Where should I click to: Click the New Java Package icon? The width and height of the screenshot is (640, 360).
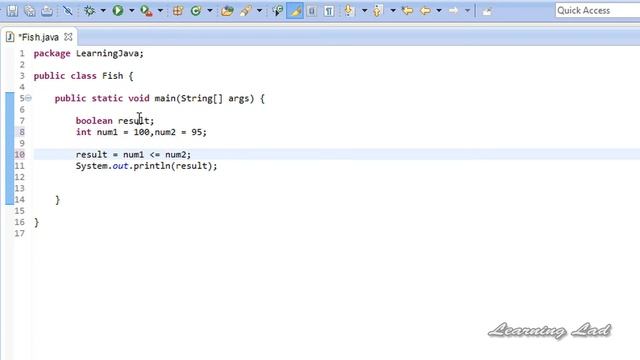(x=178, y=11)
